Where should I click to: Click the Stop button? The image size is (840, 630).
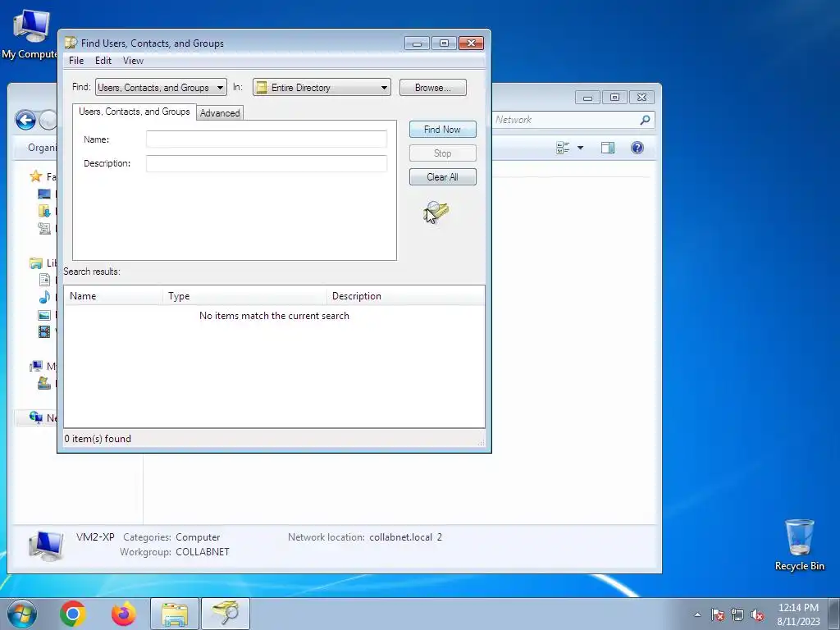(442, 153)
